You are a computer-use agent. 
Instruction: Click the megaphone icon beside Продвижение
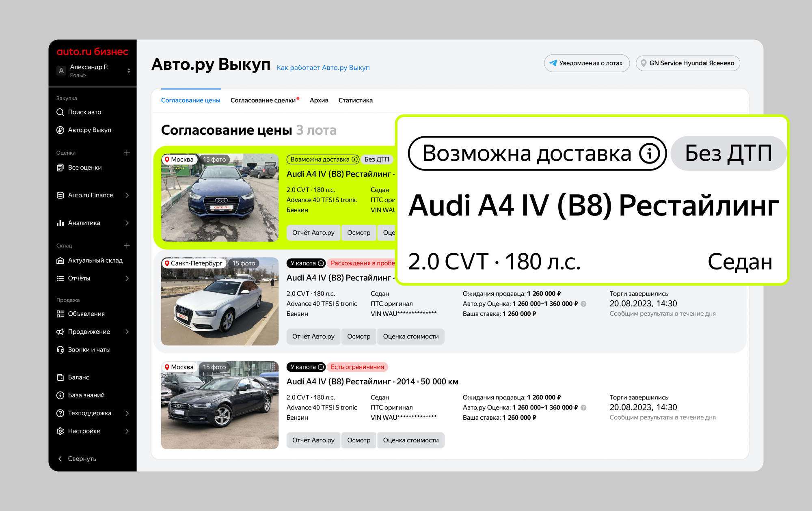tap(60, 332)
